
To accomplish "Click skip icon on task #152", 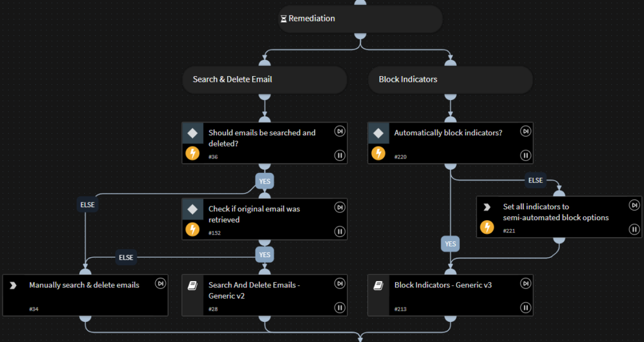I will coord(340,207).
